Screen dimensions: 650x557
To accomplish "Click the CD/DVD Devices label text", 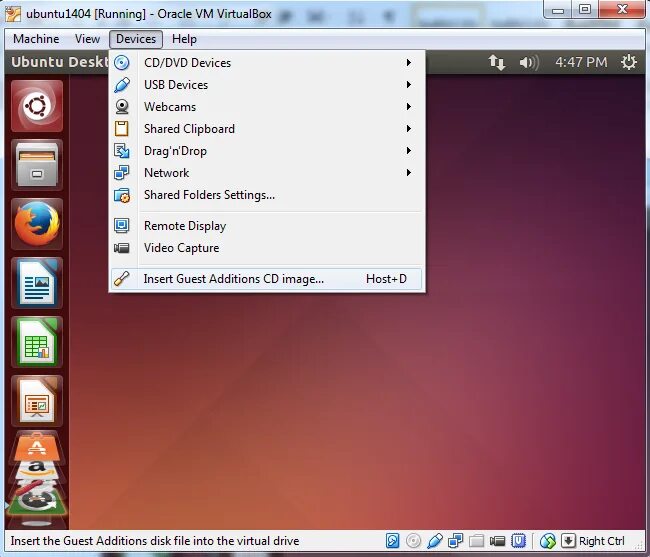I will [187, 63].
